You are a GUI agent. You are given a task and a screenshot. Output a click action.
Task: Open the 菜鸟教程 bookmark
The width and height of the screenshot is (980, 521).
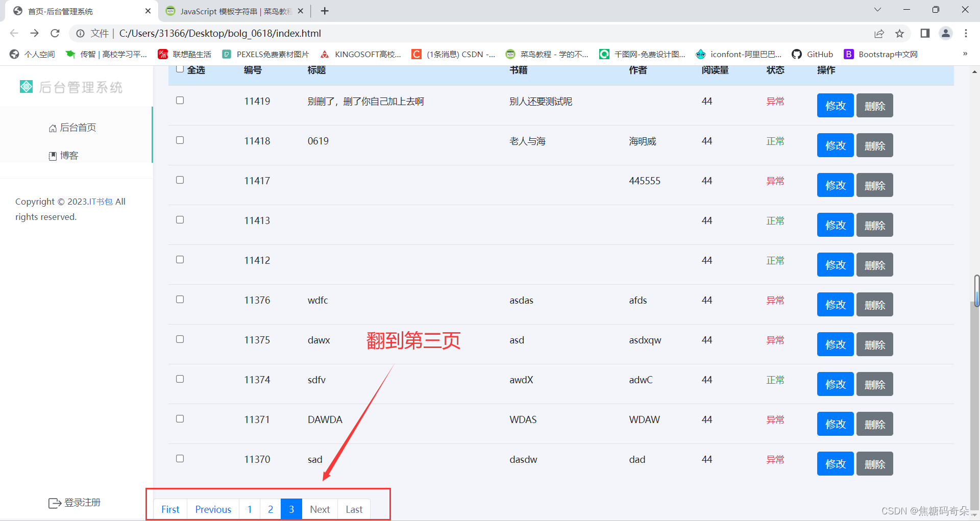pos(547,54)
